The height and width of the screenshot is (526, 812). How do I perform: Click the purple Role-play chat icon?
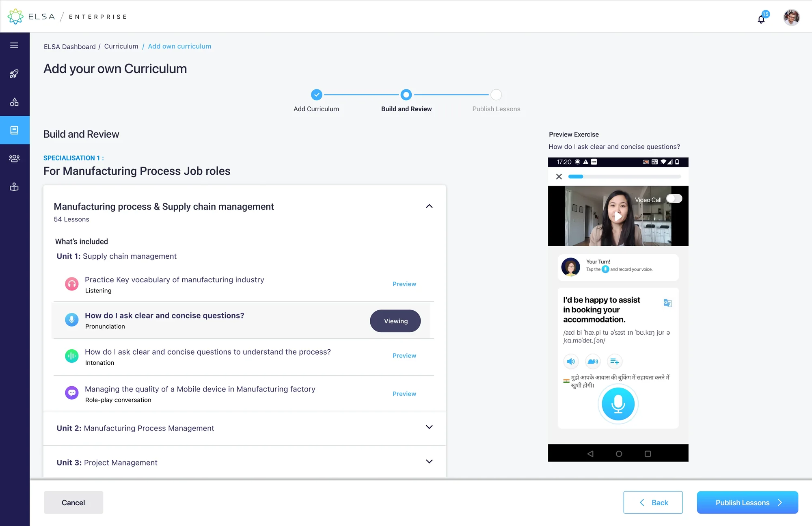tap(72, 393)
